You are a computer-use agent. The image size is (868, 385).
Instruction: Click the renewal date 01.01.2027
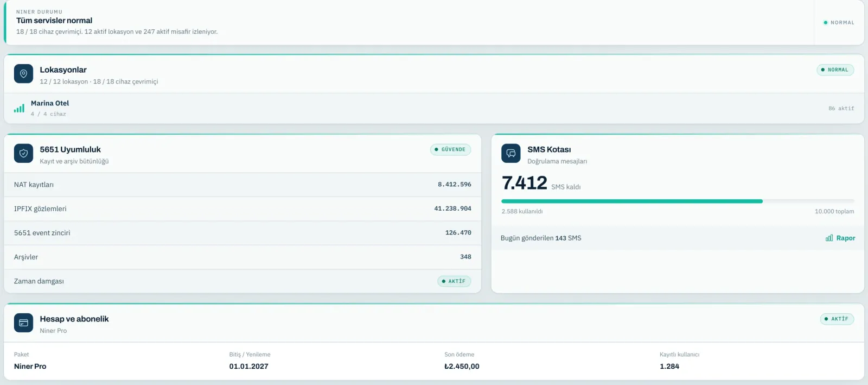click(x=249, y=367)
